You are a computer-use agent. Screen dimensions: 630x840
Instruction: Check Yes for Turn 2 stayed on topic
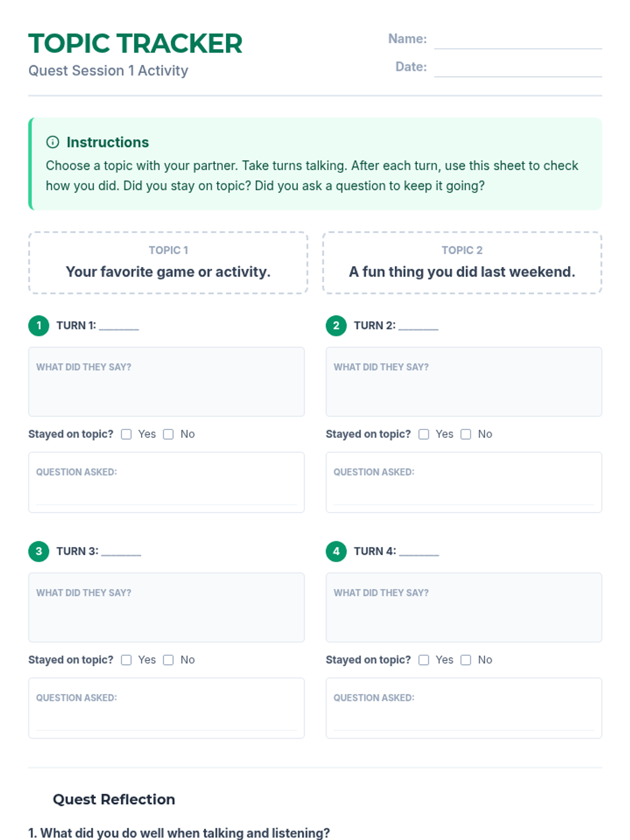click(x=424, y=434)
